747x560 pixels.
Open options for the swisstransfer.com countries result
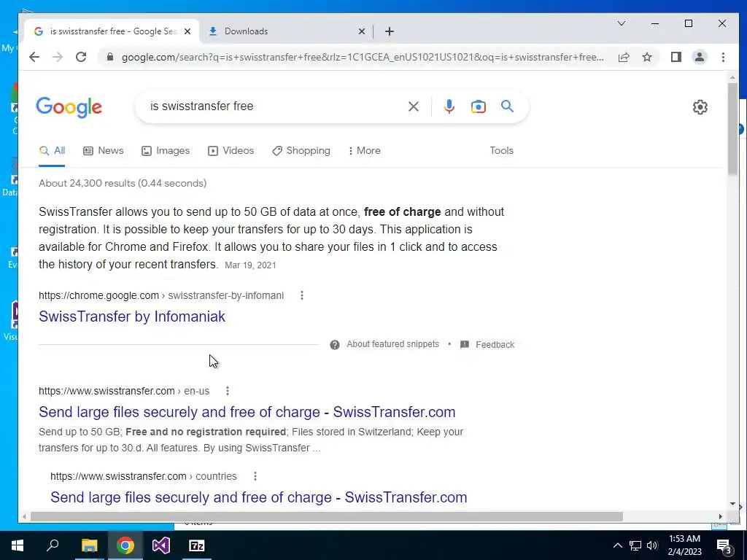point(255,476)
